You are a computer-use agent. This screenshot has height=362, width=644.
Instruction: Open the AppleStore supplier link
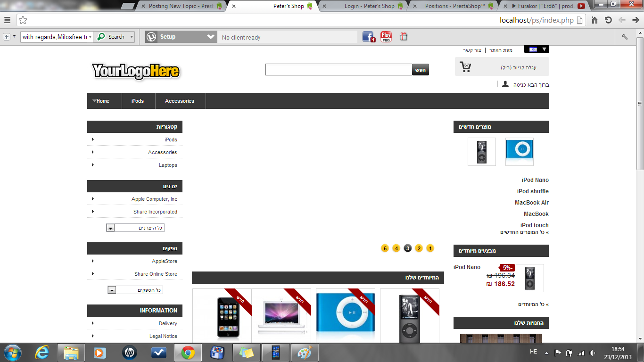click(x=165, y=261)
